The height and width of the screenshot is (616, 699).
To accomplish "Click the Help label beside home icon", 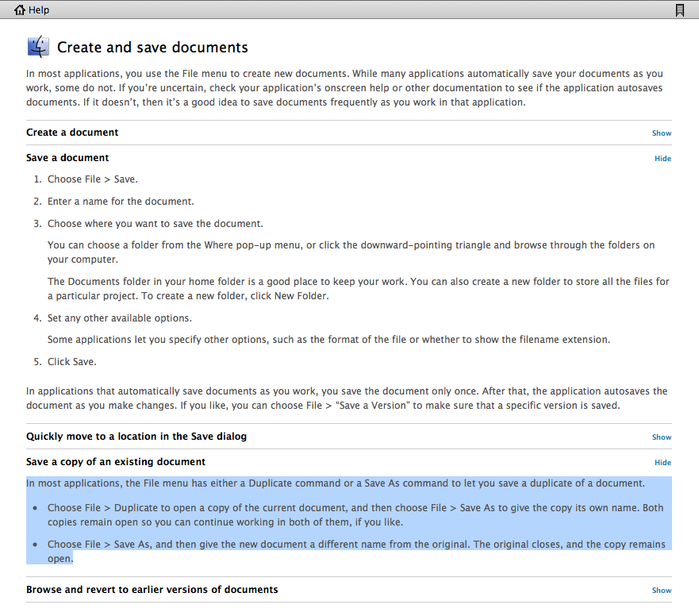I will pos(39,10).
